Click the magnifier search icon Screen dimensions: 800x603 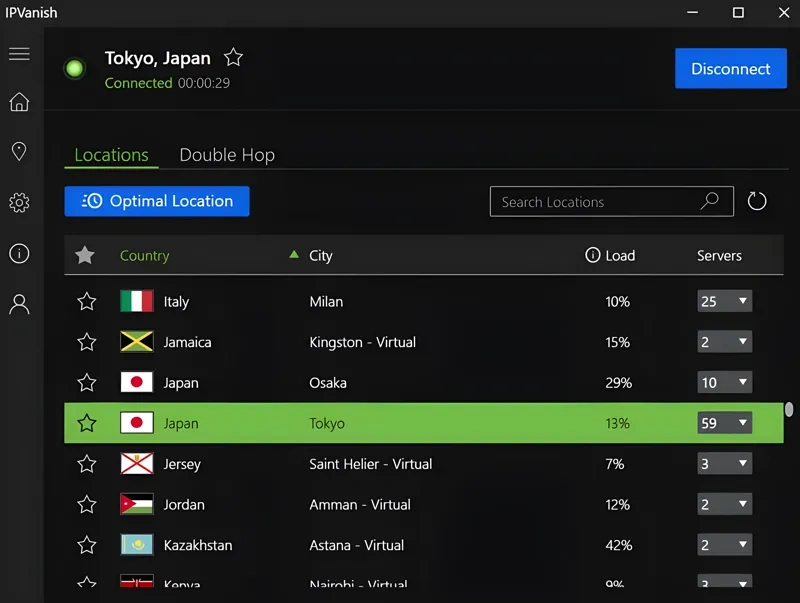[x=709, y=201]
